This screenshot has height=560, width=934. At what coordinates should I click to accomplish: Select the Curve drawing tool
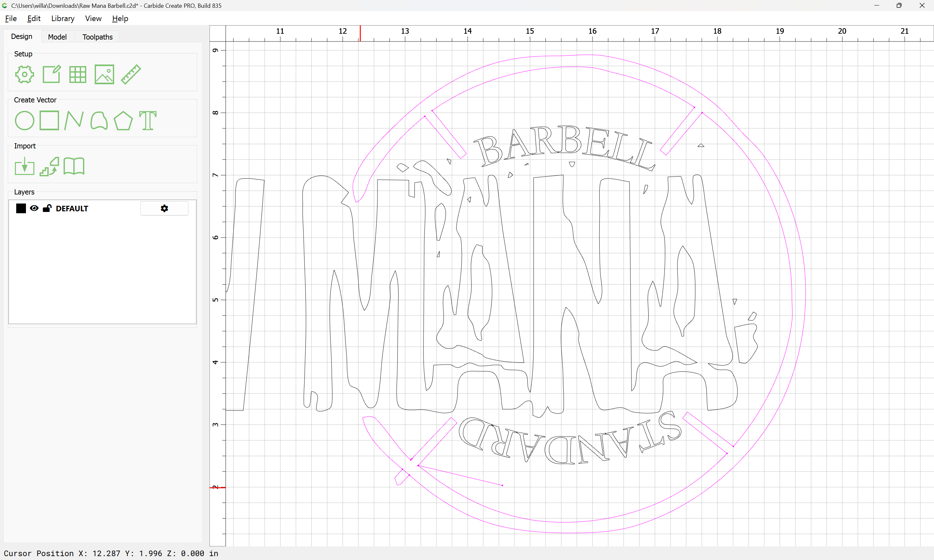tap(99, 121)
